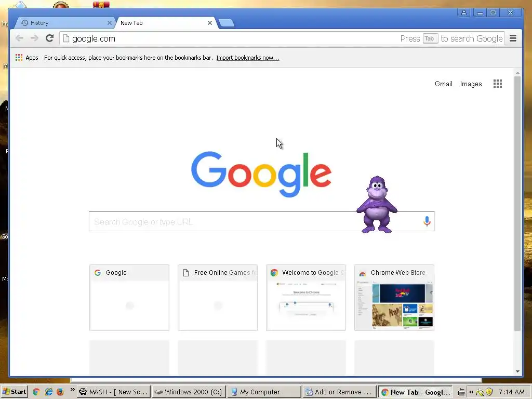This screenshot has width=532, height=399.
Task: Open the Chrome hamburger menu
Action: click(x=513, y=38)
